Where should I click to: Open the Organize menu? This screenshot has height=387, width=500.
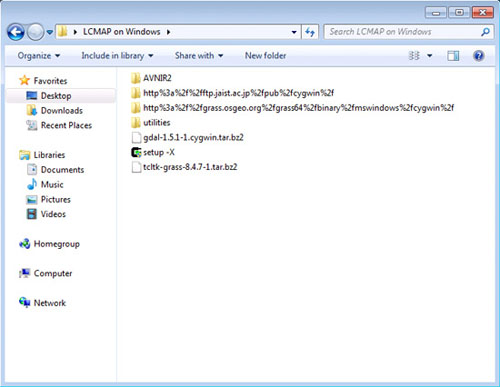tap(39, 56)
